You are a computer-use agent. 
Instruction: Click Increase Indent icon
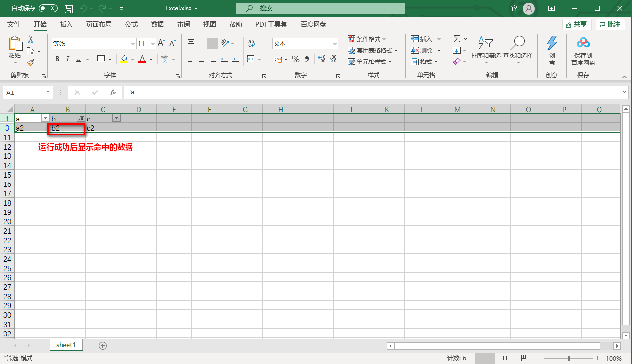click(x=236, y=59)
